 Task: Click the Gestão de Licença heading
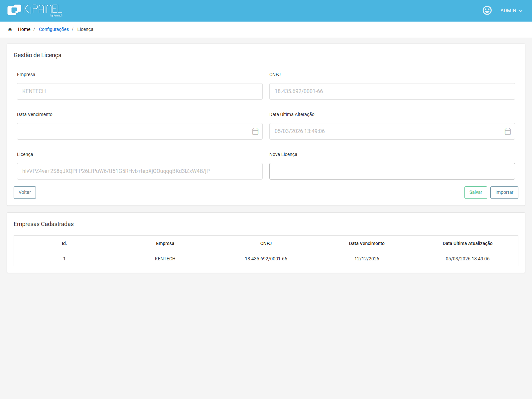point(38,55)
